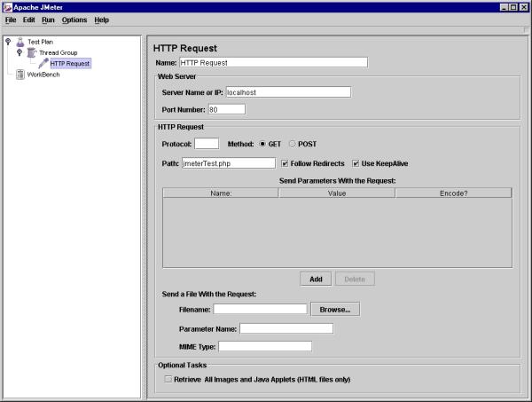Open the Options menu

coord(74,20)
